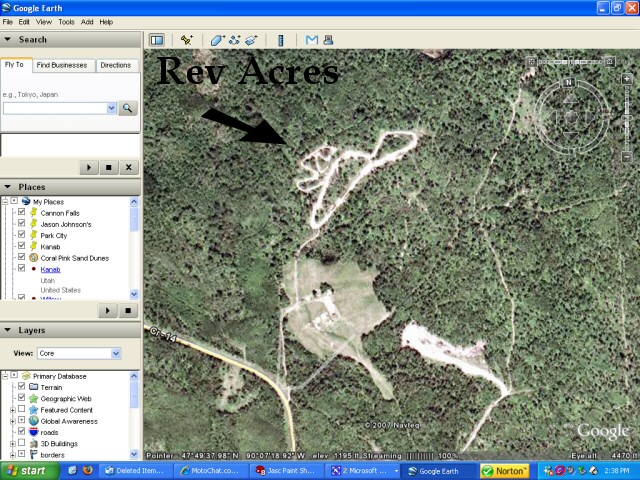Click the Featured Content star icon
The height and width of the screenshot is (480, 640).
[33, 409]
